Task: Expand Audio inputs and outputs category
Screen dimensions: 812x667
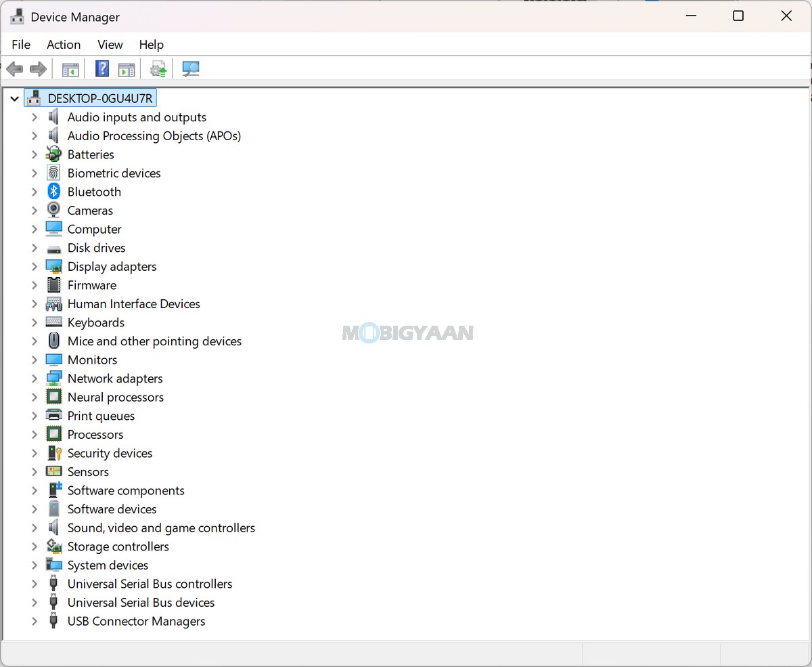Action: click(35, 117)
